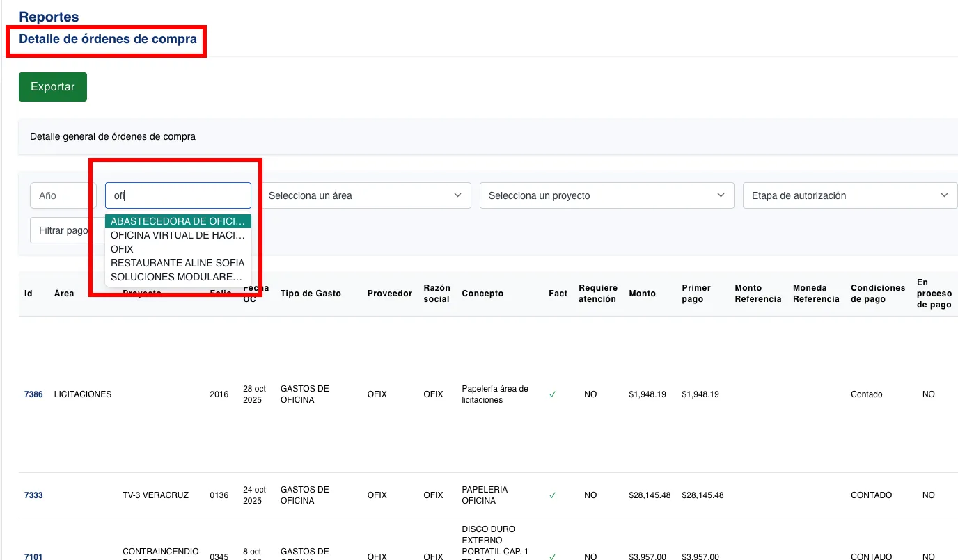958x560 pixels.
Task: Click the Detalle de órdenes de compra heading
Action: (108, 39)
